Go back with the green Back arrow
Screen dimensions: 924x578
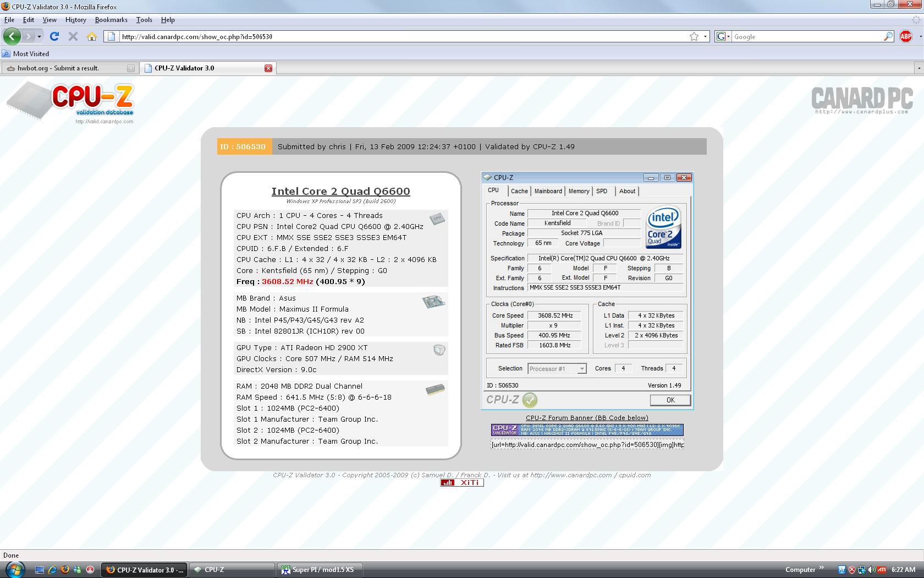(12, 36)
